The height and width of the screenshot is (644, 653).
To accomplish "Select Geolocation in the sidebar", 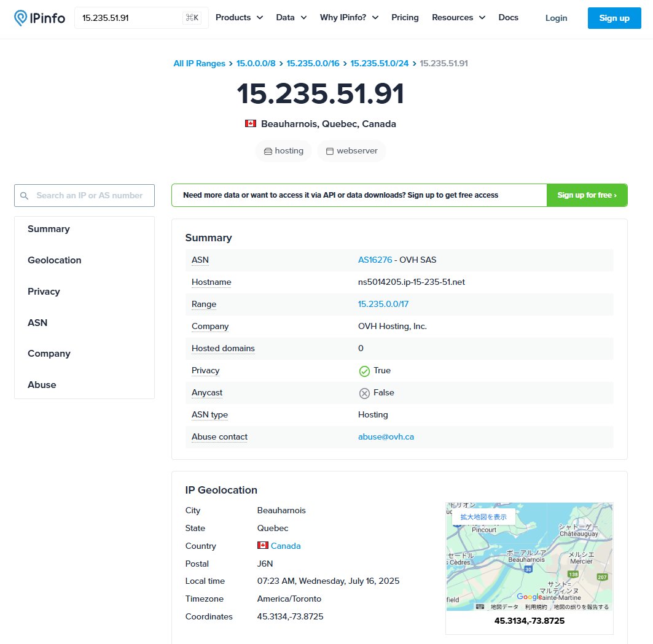I will coord(55,260).
